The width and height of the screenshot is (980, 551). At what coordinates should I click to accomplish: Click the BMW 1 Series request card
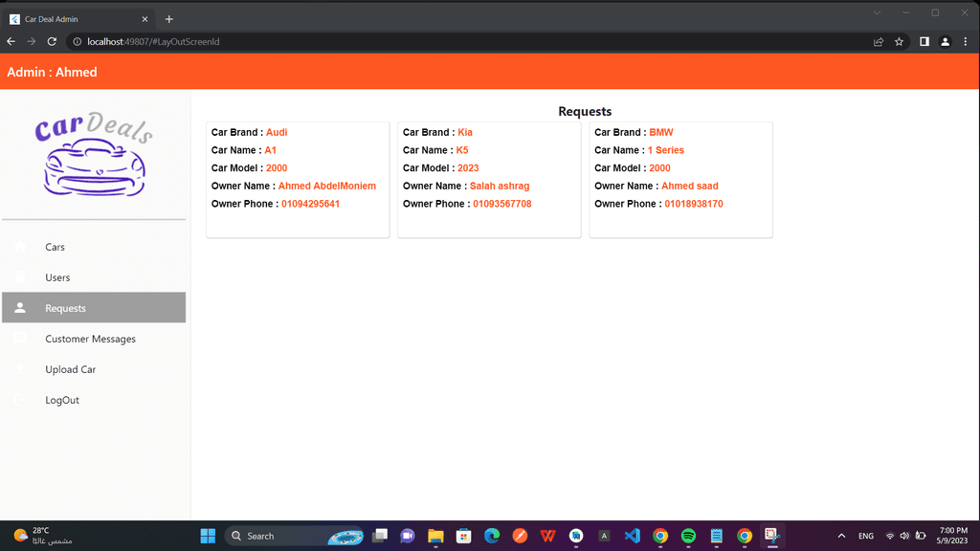point(680,180)
